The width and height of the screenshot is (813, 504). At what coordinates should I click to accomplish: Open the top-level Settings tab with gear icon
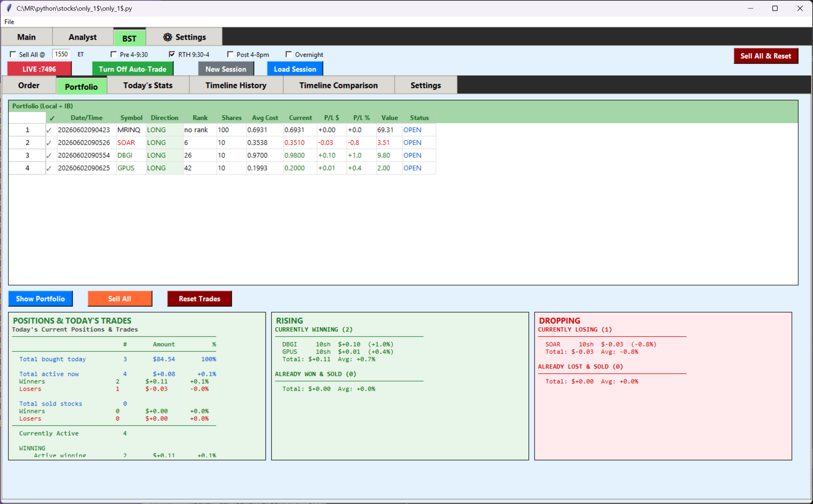tap(184, 37)
